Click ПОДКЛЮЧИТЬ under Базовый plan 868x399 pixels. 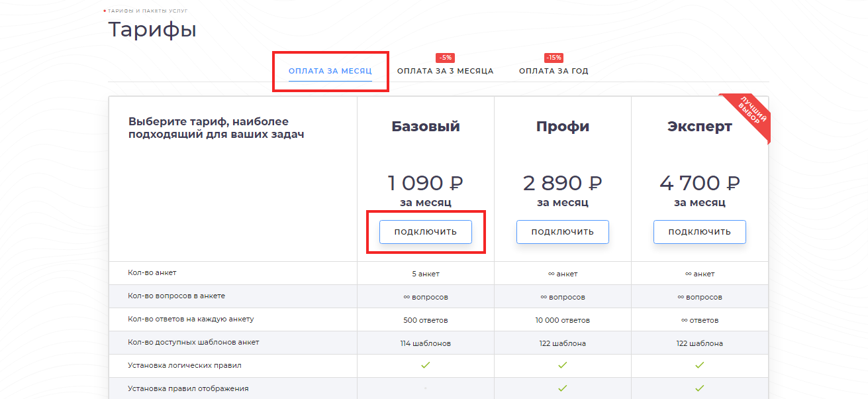point(425,232)
